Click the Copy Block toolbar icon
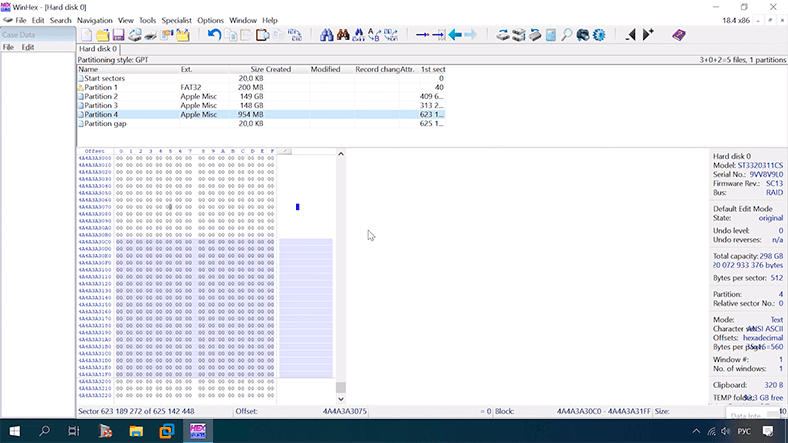The width and height of the screenshot is (788, 443). 231,35
